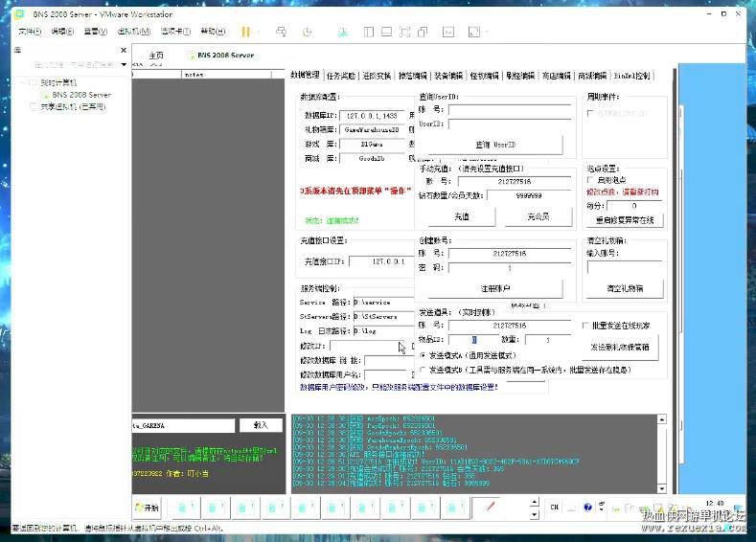The height and width of the screenshot is (542, 756).
Task: Click the CH language indicator in the guest tray
Action: pyautogui.click(x=554, y=507)
